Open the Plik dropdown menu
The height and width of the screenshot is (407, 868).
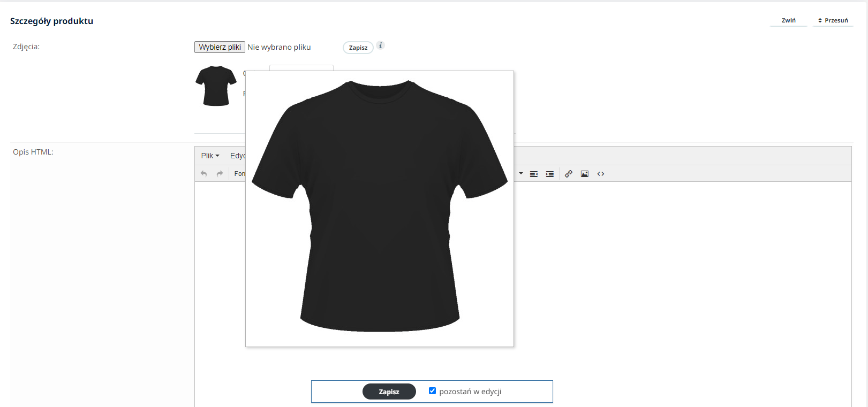click(x=210, y=156)
